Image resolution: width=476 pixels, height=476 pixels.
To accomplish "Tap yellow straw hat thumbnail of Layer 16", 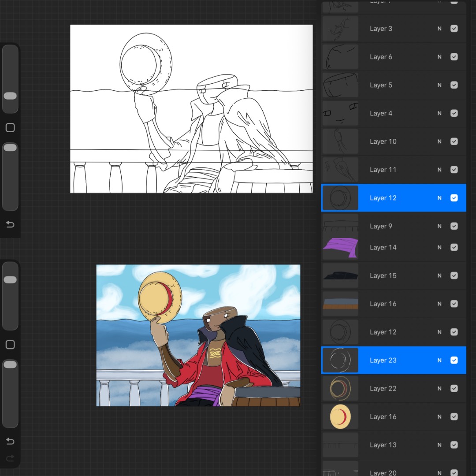I will tap(340, 417).
